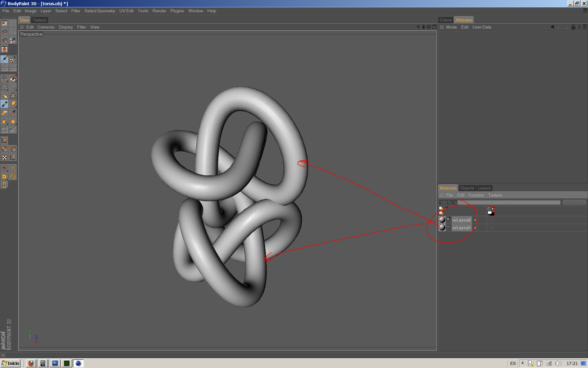Select the Magic Wand tool
The image size is (588, 368).
pyautogui.click(x=13, y=87)
